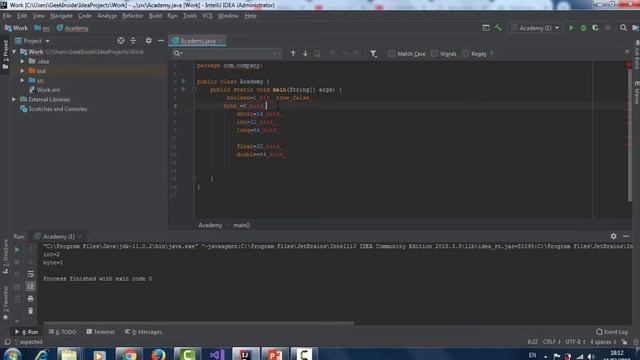Click the scroll-from-source target icon in Project panel
The image size is (640, 360).
tap(121, 40)
